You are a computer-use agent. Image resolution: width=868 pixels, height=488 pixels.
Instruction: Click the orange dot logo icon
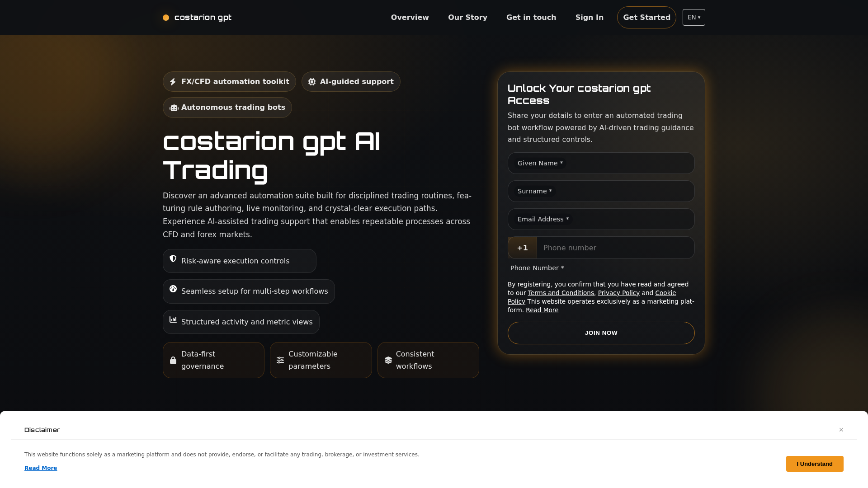[166, 18]
